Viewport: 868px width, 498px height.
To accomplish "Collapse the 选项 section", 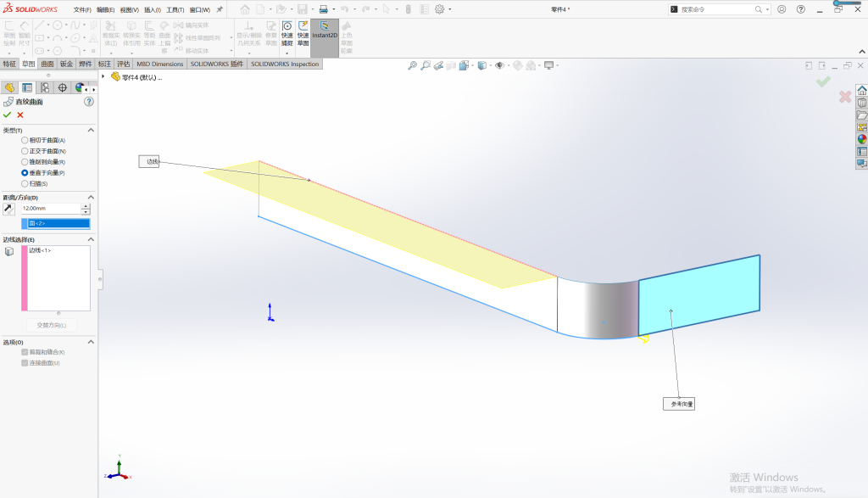I will point(91,342).
